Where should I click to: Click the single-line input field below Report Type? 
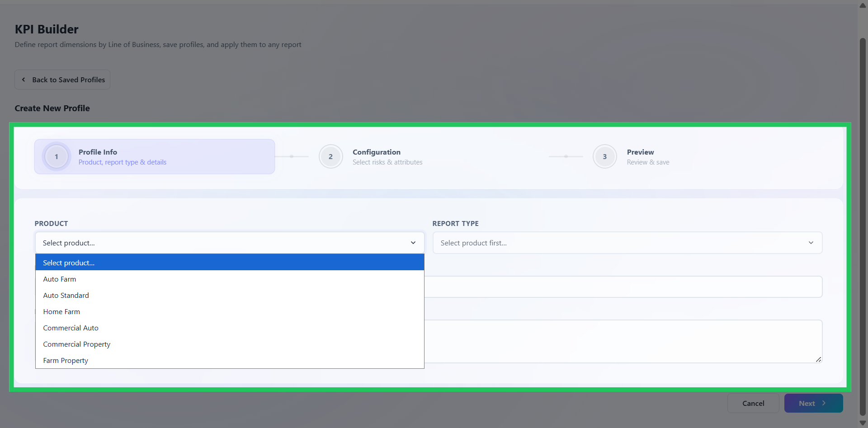[x=623, y=287]
